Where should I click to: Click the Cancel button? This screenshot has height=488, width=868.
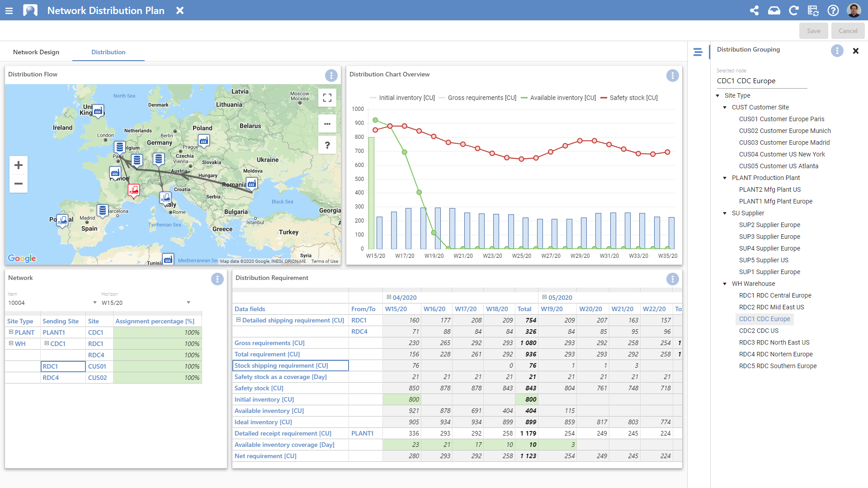coord(848,30)
